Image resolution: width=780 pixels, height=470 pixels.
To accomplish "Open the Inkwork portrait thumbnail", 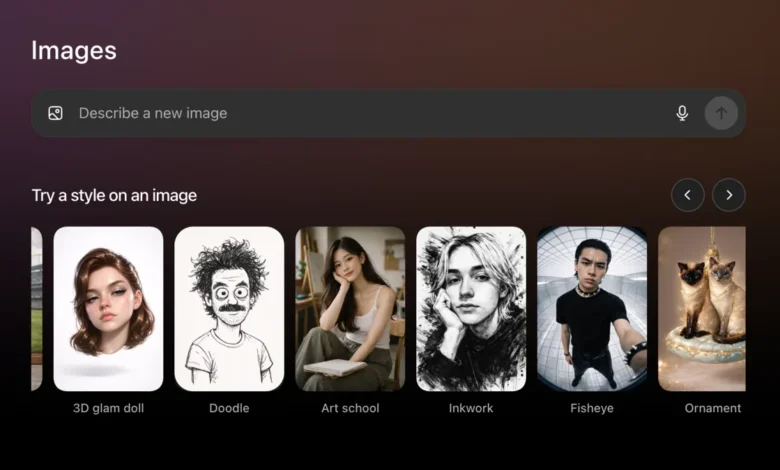I will tap(471, 308).
